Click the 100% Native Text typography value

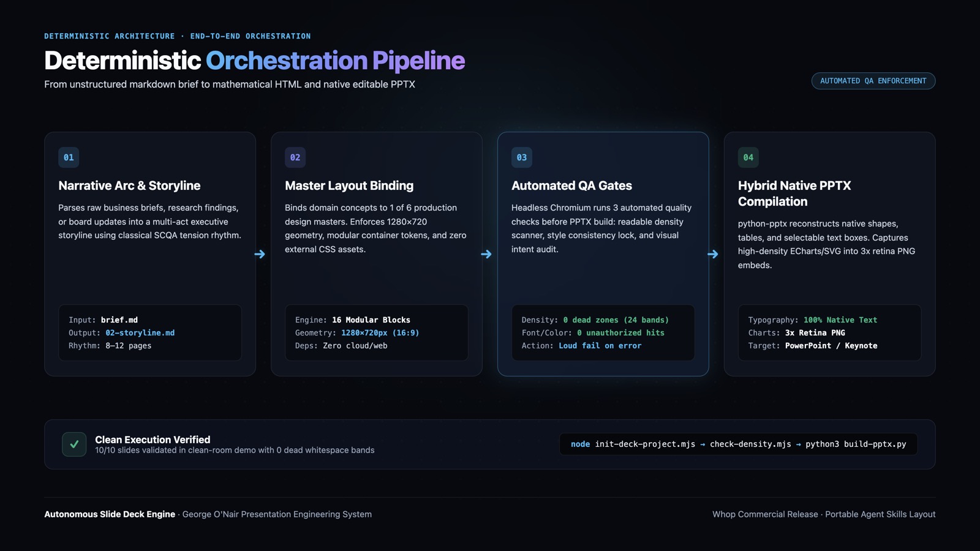[840, 320]
